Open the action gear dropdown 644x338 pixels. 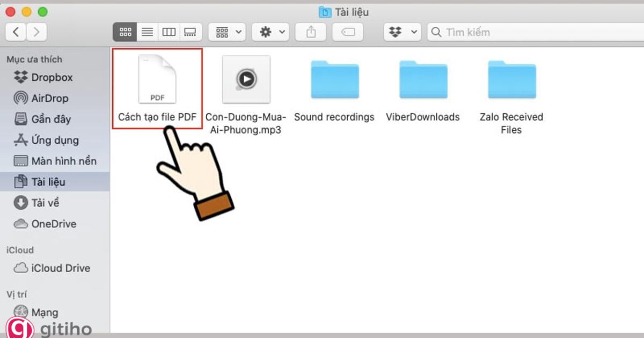pyautogui.click(x=270, y=32)
